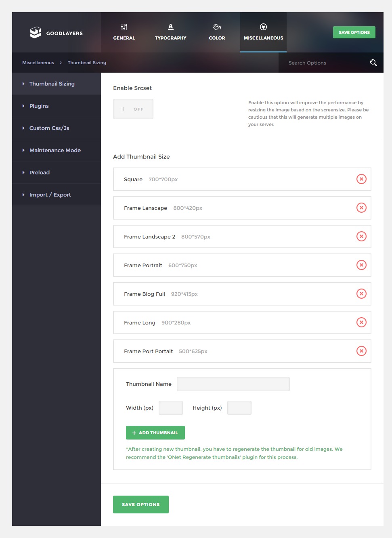
Task: Delete the Frame Lanscape thumbnail size
Action: point(361,208)
